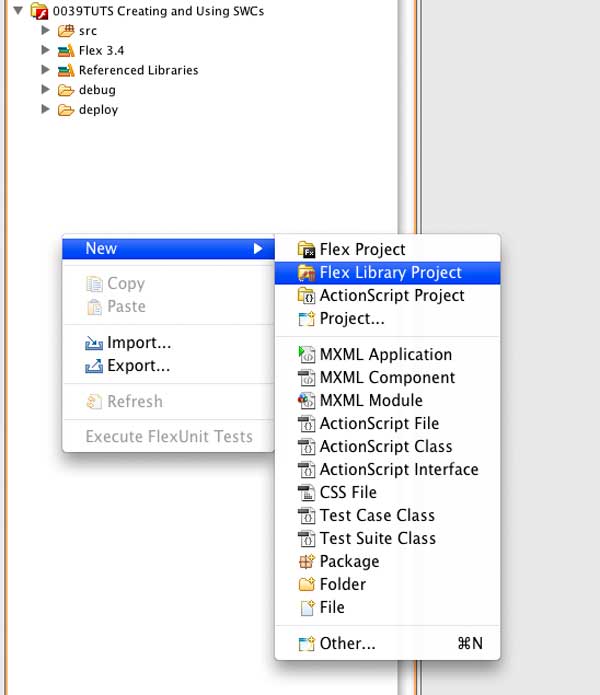Expand the Flex 3.4 library node

pos(45,50)
